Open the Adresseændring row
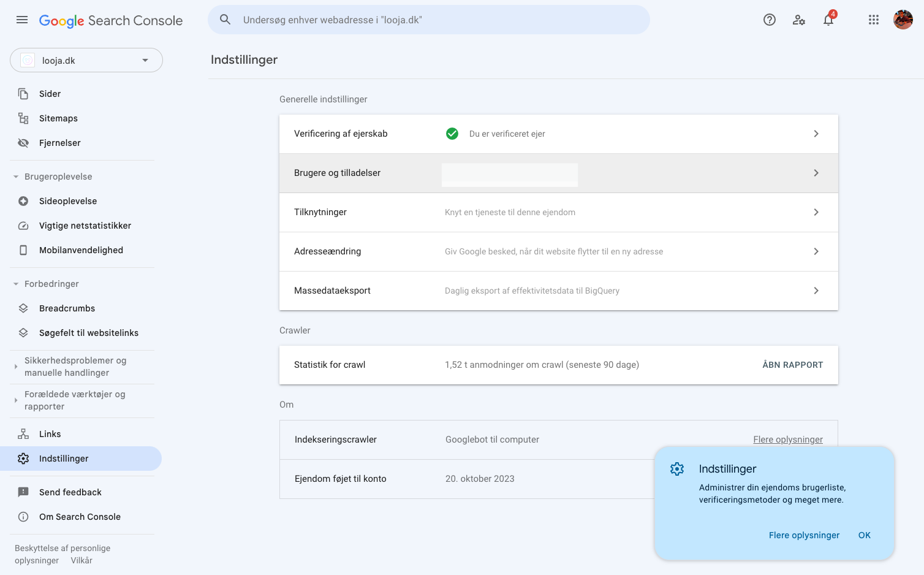Image resolution: width=924 pixels, height=575 pixels. (559, 251)
